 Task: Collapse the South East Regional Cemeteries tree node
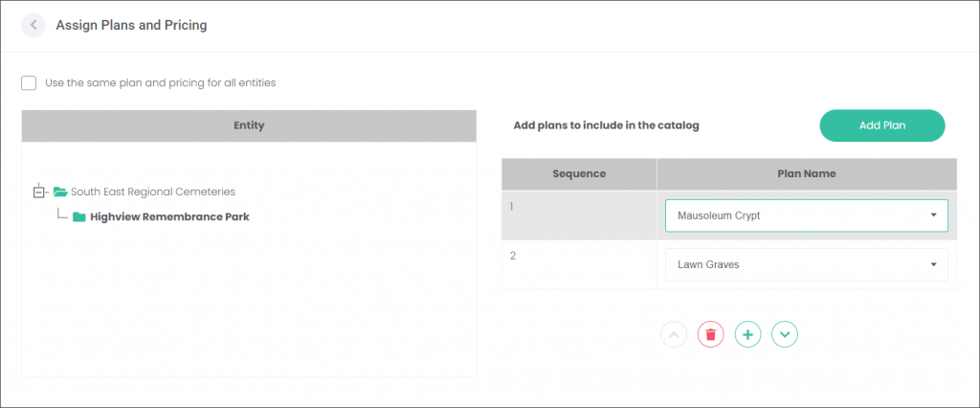click(x=38, y=192)
